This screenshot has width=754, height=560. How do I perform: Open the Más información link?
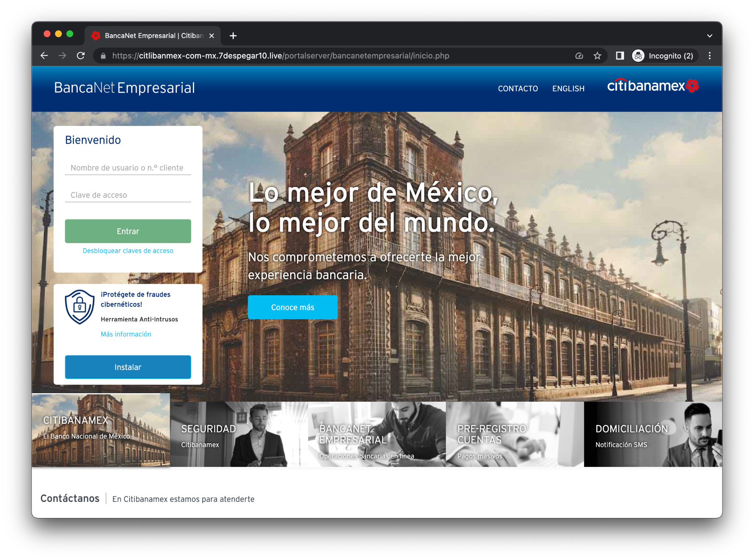pyautogui.click(x=126, y=334)
